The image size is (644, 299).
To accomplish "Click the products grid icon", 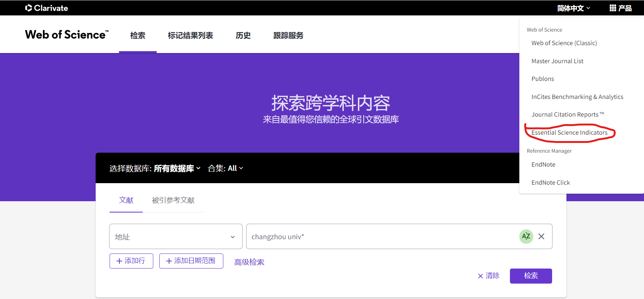I will click(613, 8).
